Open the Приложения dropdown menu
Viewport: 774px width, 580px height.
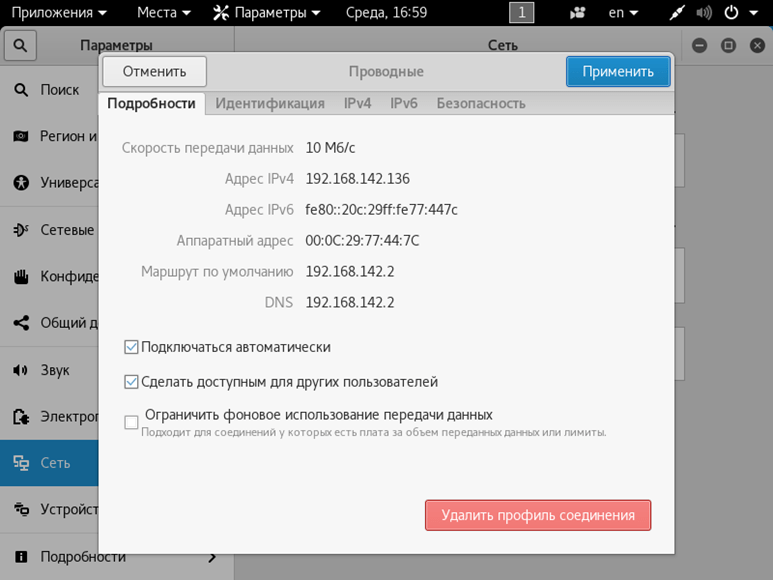59,12
